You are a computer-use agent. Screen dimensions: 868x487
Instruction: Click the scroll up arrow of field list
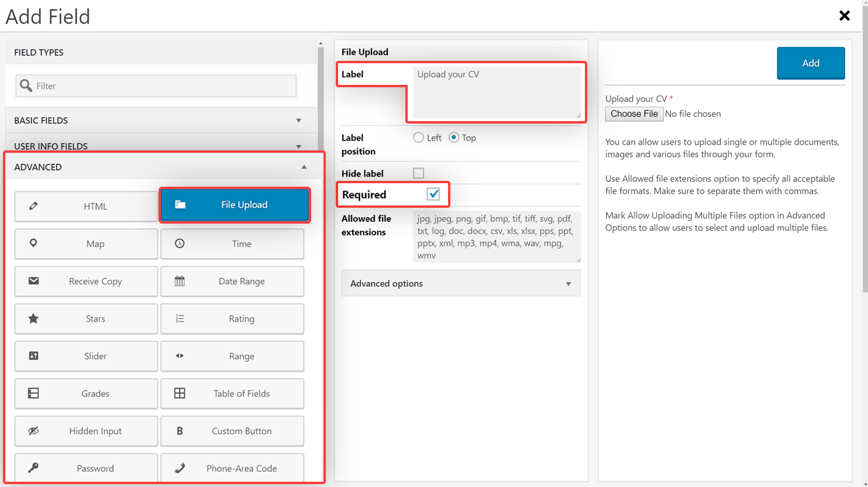pyautogui.click(x=321, y=43)
